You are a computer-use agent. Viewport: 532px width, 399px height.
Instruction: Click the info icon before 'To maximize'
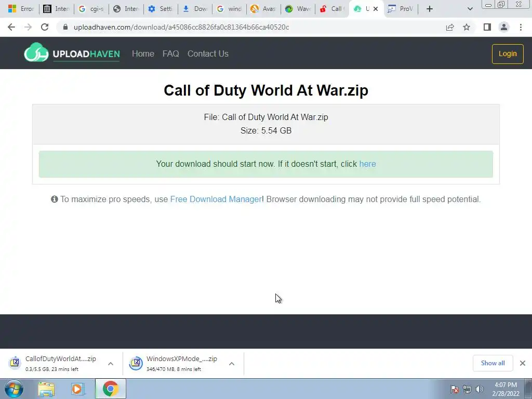point(54,199)
